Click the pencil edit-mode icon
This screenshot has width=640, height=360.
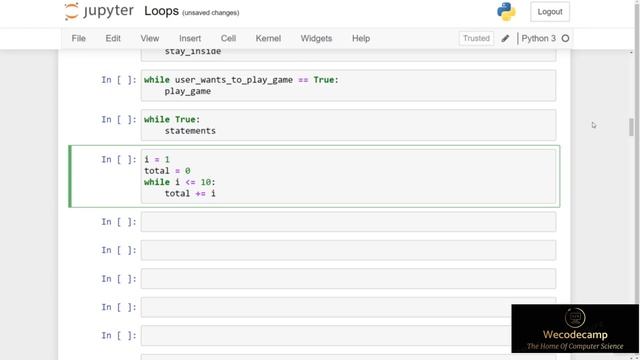[505, 38]
